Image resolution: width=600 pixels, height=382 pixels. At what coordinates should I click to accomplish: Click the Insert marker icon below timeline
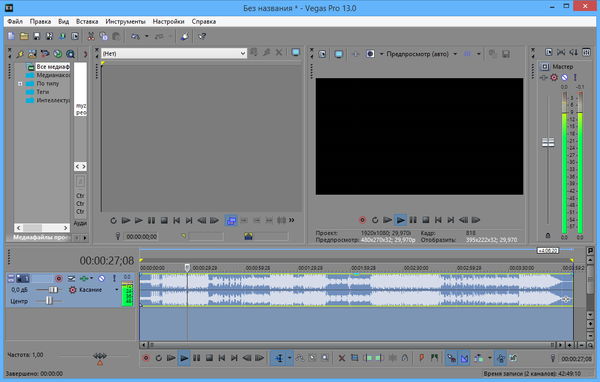pyautogui.click(x=421, y=358)
